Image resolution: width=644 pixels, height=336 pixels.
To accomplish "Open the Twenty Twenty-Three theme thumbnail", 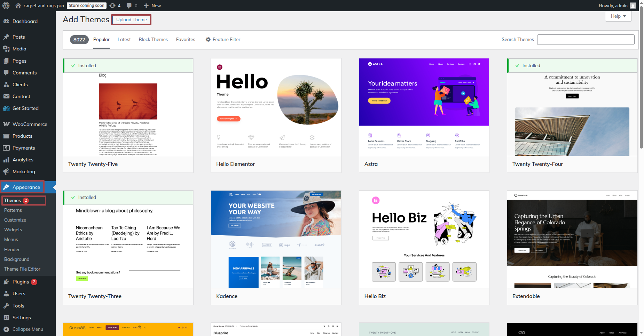I will click(128, 239).
